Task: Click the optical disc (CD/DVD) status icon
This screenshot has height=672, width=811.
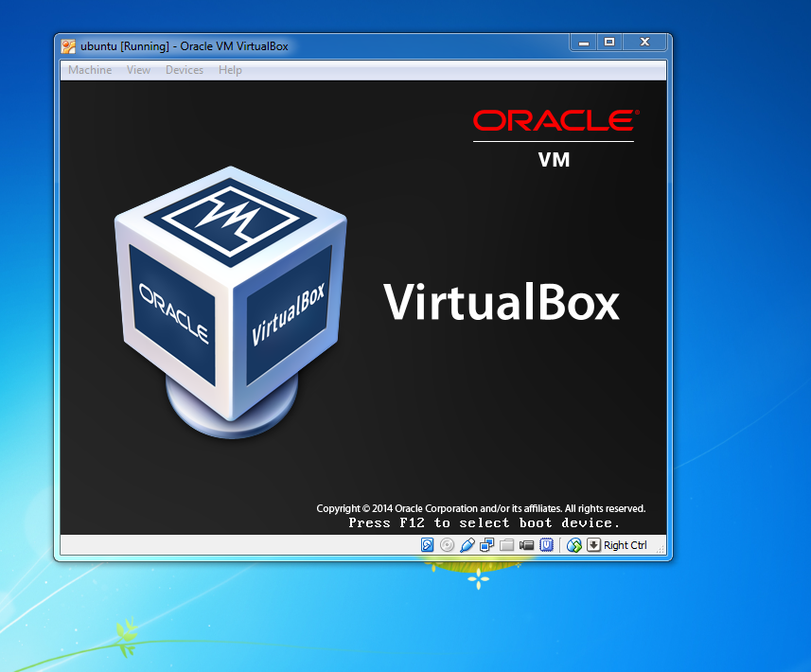Action: [447, 545]
